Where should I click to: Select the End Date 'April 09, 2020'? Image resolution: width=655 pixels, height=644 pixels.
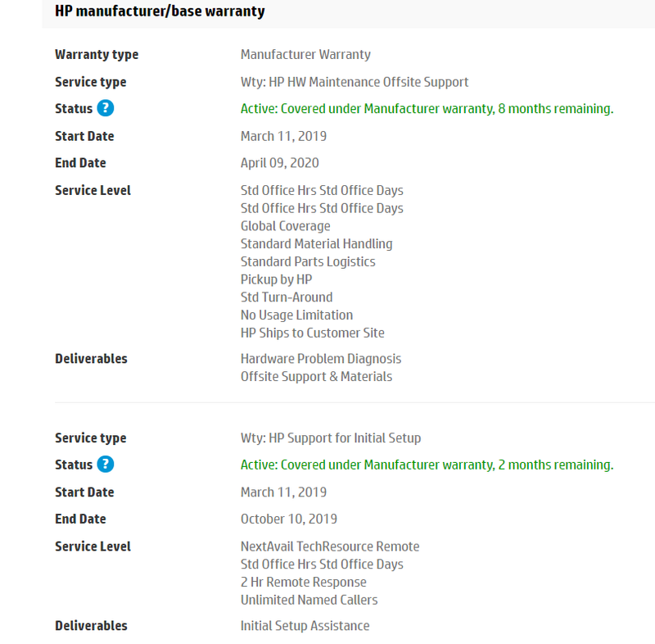[x=280, y=163]
